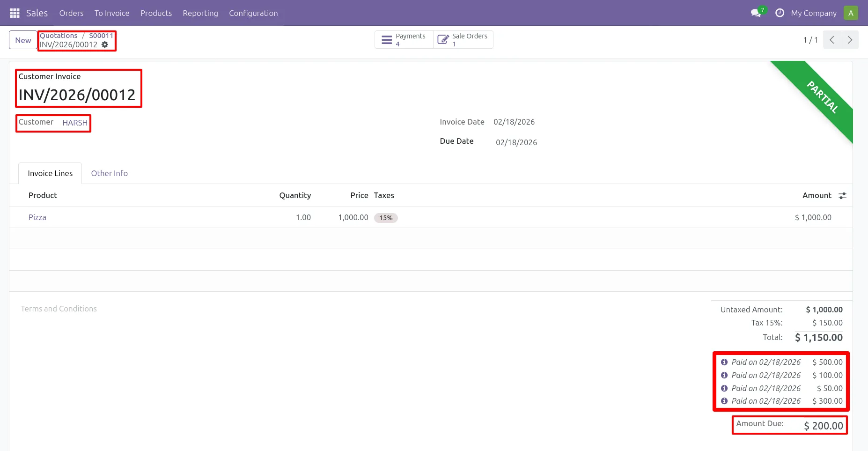Go to next record arrow

(x=850, y=40)
